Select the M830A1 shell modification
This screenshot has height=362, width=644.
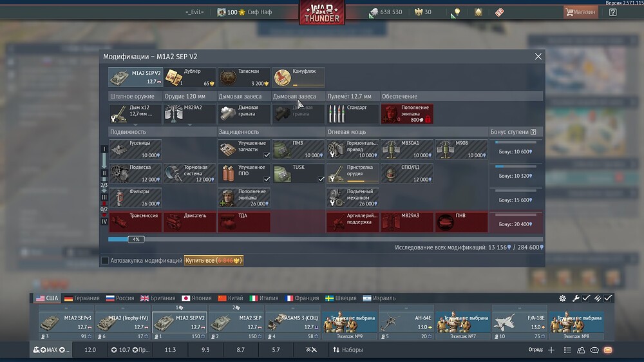406,149
